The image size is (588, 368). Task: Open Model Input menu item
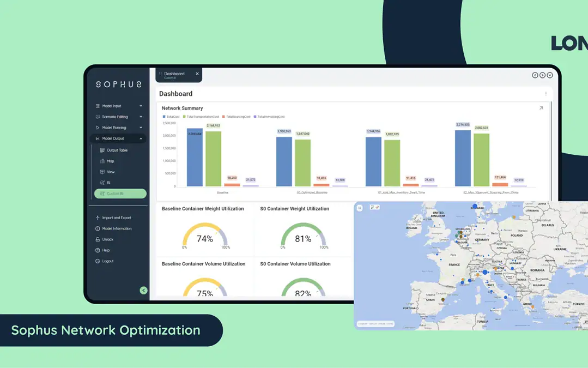point(118,106)
